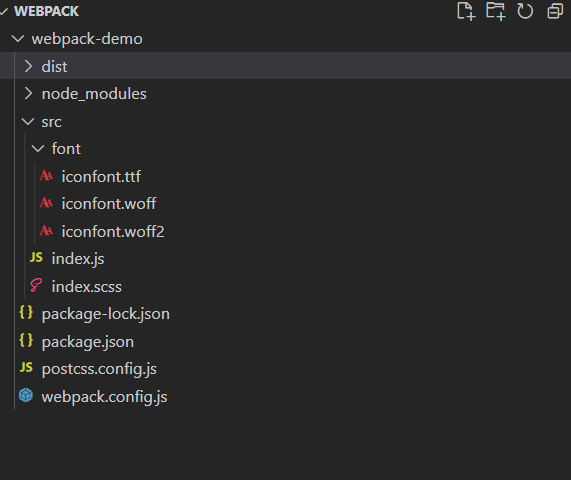Open package.json file
571x480 pixels.
(88, 342)
